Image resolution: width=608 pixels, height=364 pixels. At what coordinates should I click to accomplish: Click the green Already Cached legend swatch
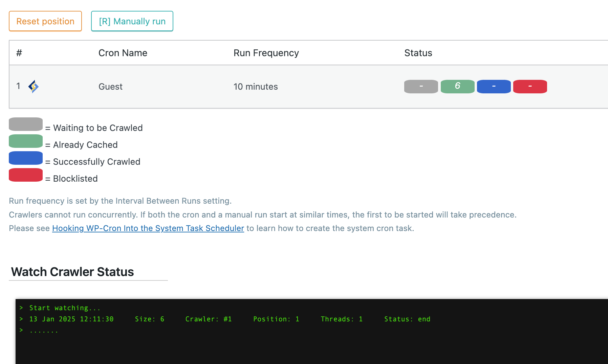26,141
